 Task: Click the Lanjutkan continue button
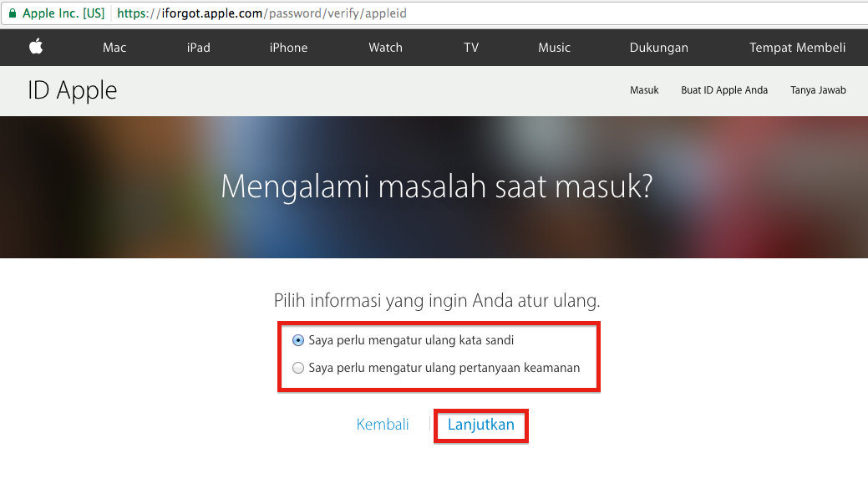tap(481, 425)
